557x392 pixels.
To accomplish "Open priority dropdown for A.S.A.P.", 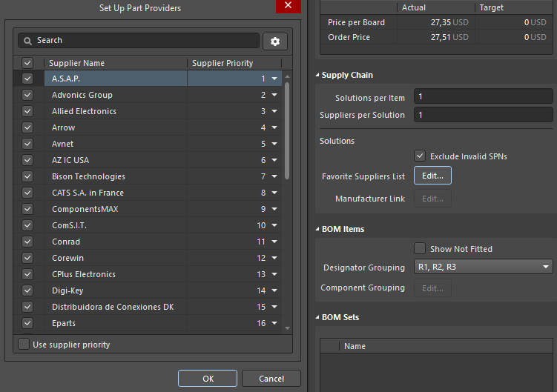I will pyautogui.click(x=274, y=79).
